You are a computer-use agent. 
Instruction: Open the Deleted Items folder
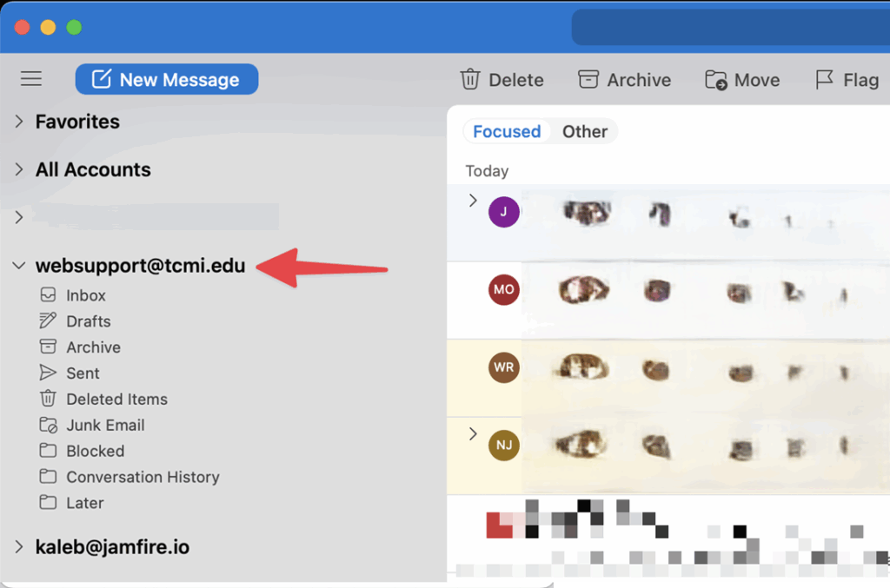[116, 400]
